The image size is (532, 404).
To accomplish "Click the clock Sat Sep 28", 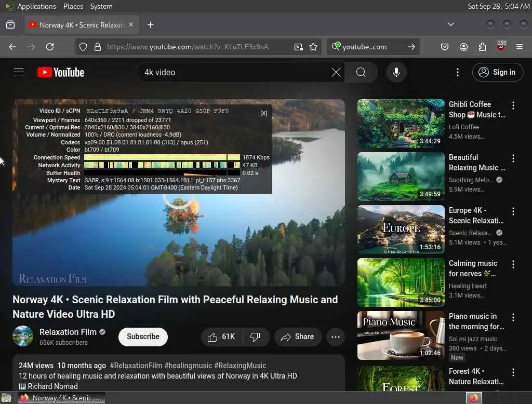I will 498,6.
